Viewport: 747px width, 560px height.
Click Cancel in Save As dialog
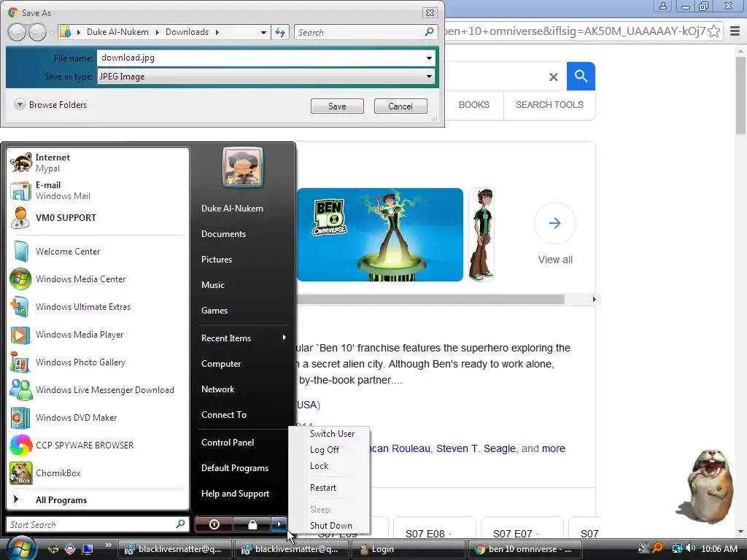[400, 106]
